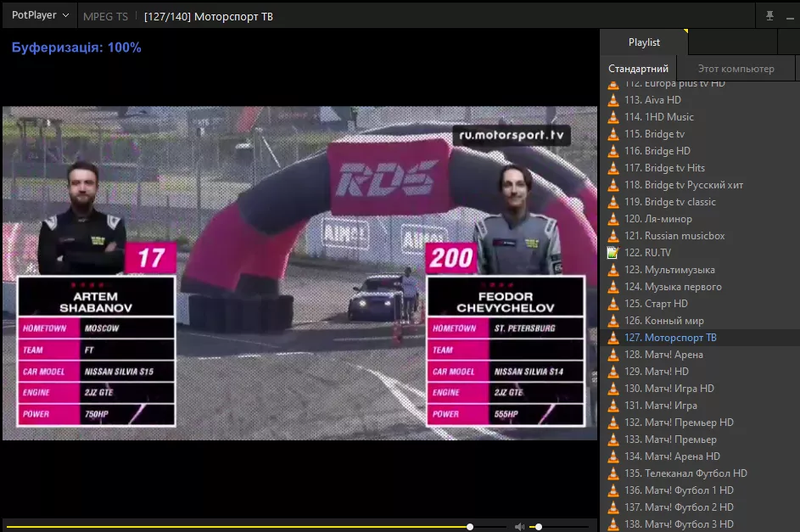Select the "120. Ля-минор" channel
The width and height of the screenshot is (800, 532).
658,219
